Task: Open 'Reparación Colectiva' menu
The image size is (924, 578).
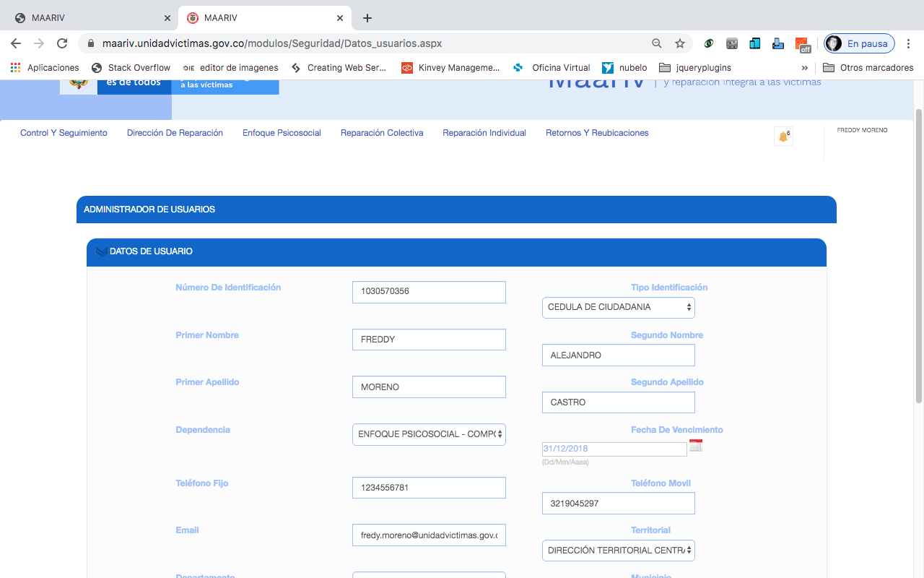Action: point(382,133)
